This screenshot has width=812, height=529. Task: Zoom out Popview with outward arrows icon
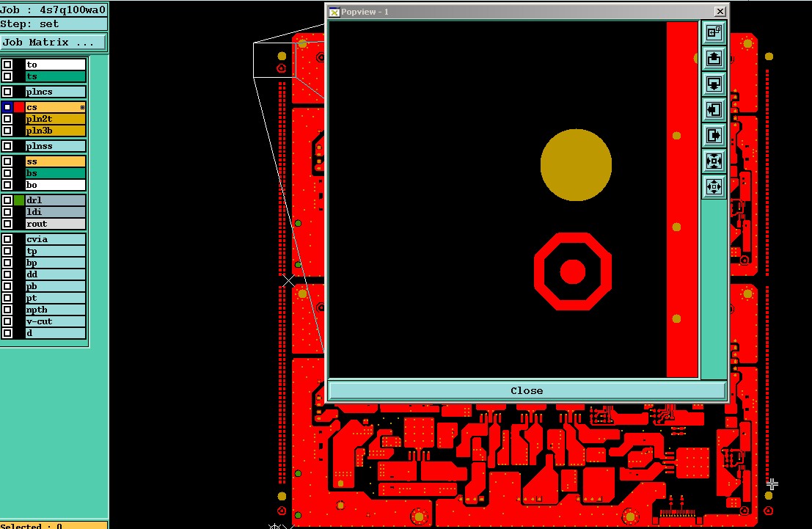point(714,186)
